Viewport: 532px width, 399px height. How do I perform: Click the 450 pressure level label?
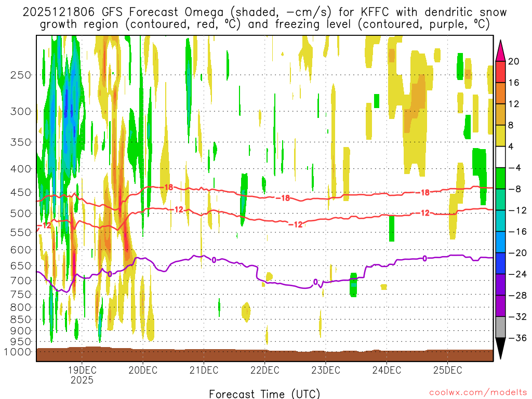tap(21, 192)
